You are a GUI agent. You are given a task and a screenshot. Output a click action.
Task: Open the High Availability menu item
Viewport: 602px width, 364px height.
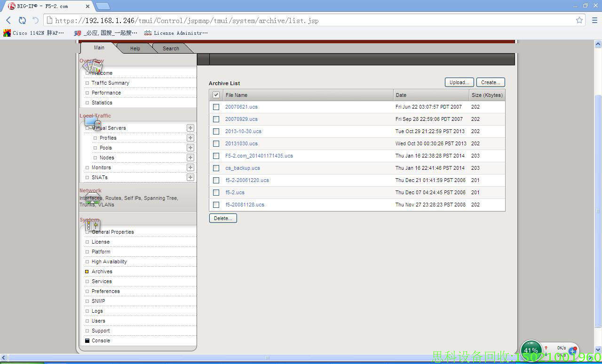[x=109, y=261]
